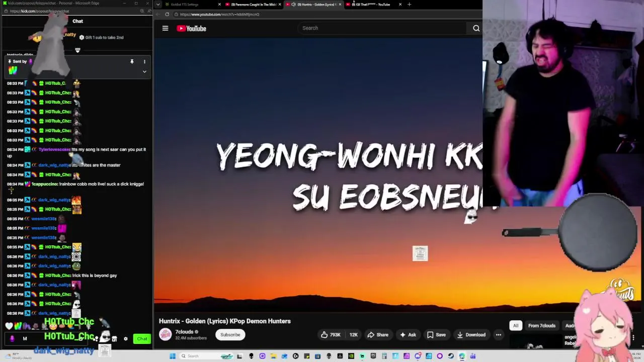
Task: Select the From 7clouds filter chip
Action: [542, 326]
